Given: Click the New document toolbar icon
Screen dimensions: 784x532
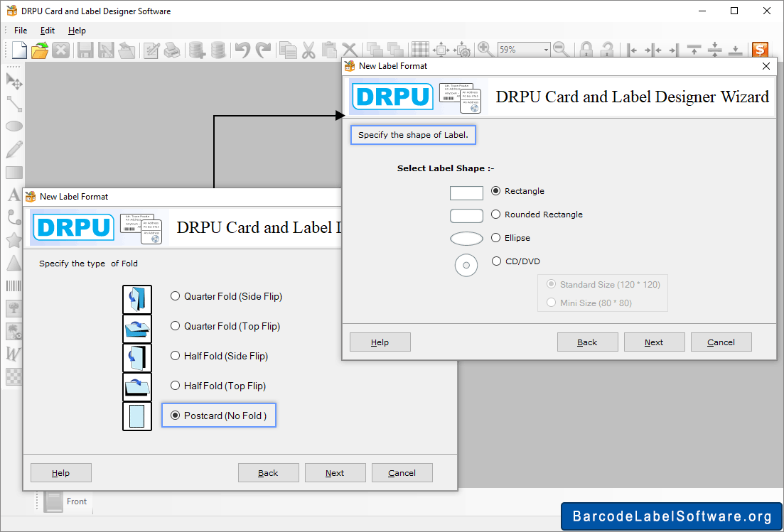Looking at the screenshot, I should (x=19, y=50).
